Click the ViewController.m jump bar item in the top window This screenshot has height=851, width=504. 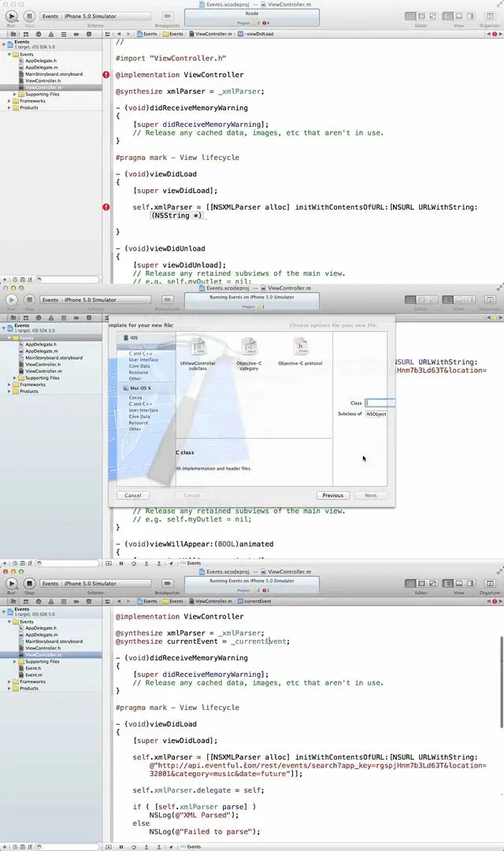[x=210, y=34]
